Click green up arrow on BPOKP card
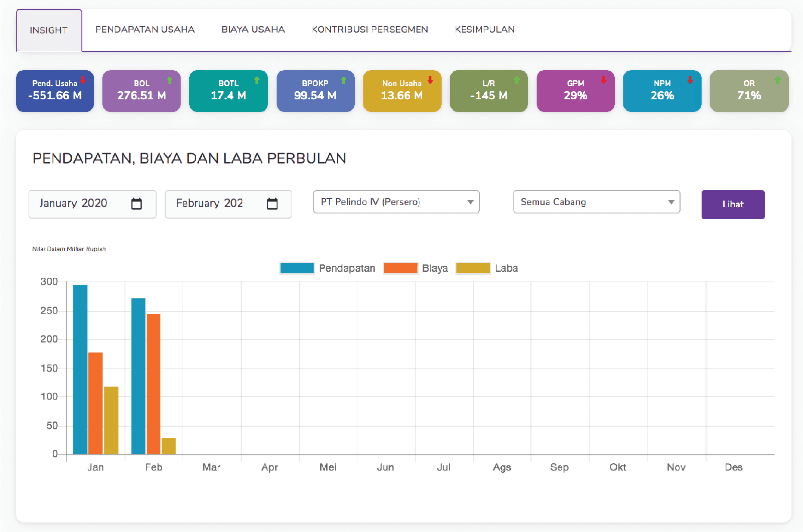 (344, 80)
